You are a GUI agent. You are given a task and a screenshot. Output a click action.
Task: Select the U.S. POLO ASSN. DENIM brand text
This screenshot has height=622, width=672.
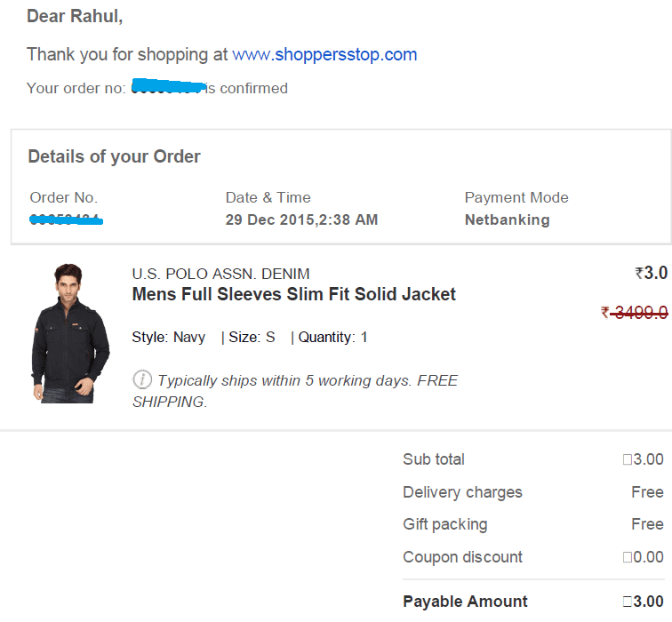point(220,274)
